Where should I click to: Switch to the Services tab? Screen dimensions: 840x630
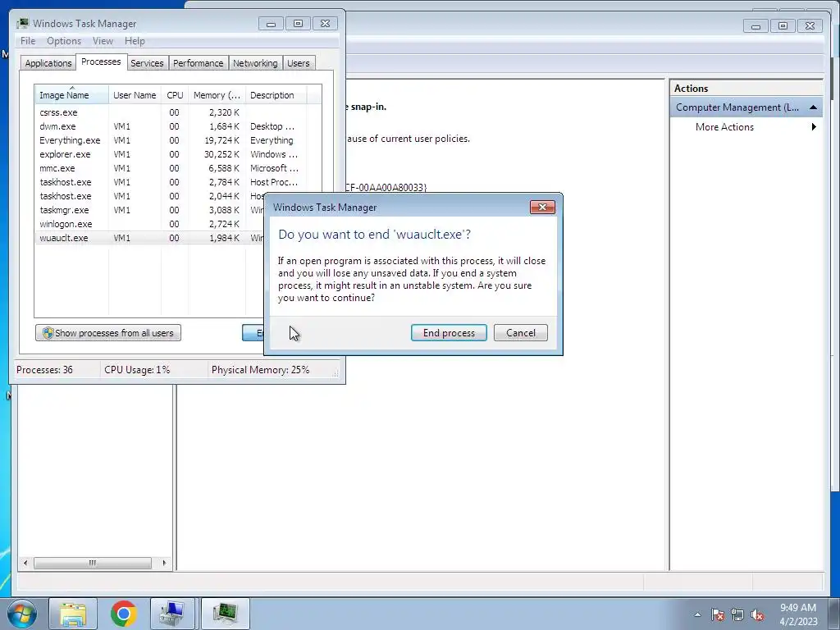(147, 63)
